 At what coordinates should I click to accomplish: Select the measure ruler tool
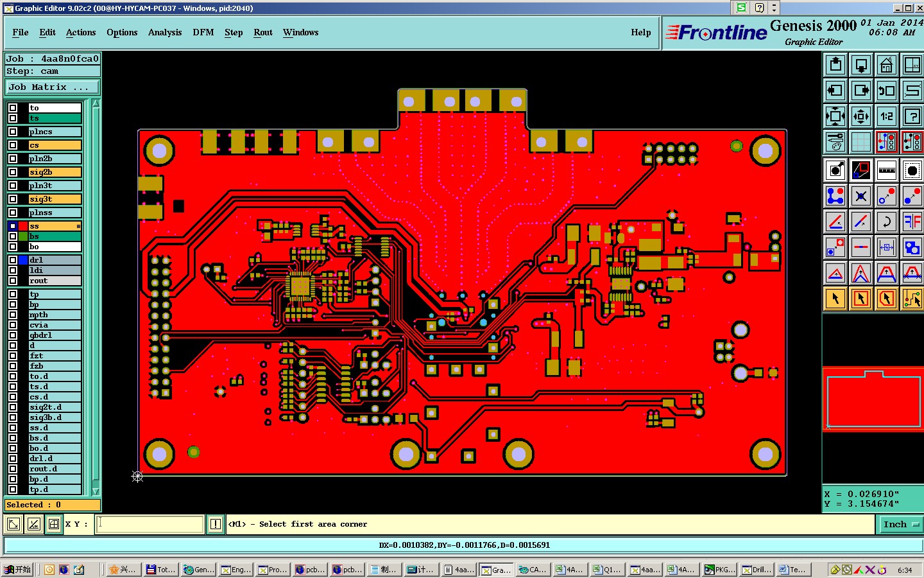point(886,170)
